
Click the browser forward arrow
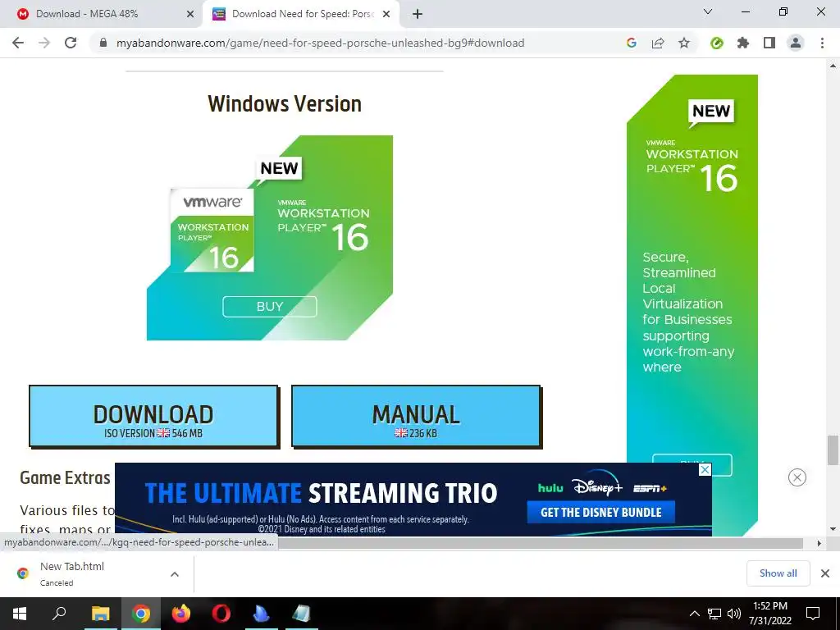click(x=44, y=43)
